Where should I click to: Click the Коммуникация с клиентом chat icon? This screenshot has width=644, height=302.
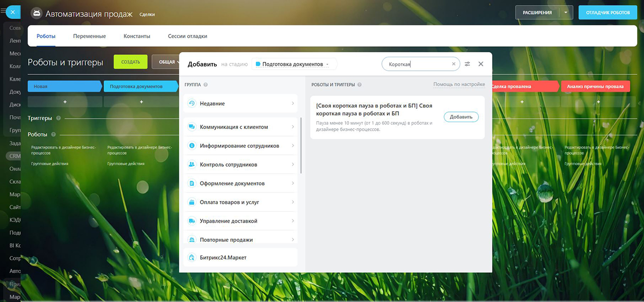coord(192,127)
